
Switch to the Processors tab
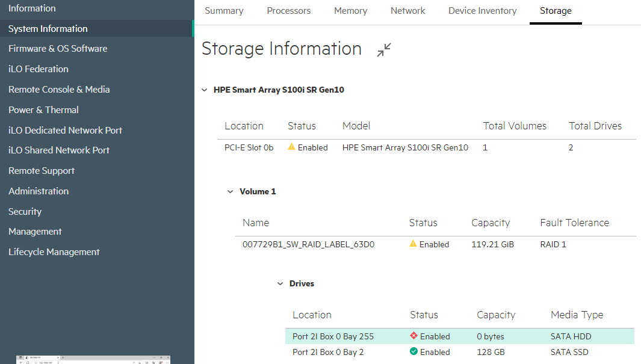pos(288,11)
